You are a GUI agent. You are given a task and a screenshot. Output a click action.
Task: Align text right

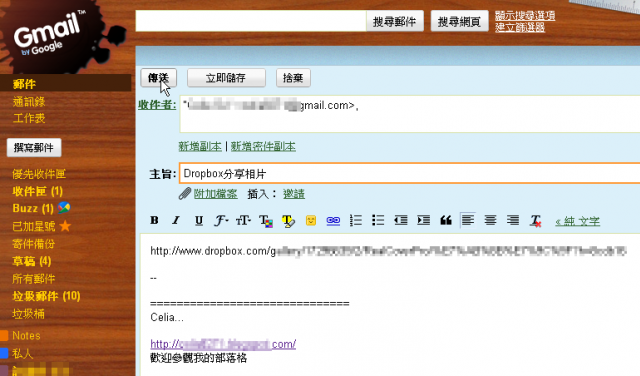tap(513, 220)
